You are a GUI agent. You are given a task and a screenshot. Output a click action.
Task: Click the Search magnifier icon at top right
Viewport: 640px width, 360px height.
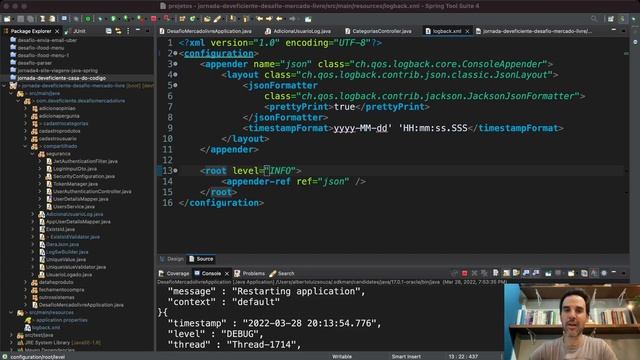[x=594, y=19]
